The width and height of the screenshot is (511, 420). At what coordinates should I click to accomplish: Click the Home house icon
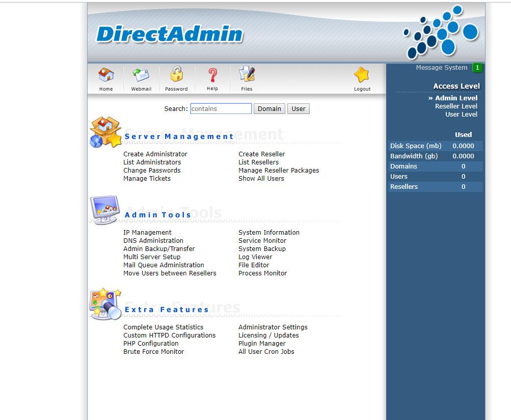click(106, 74)
